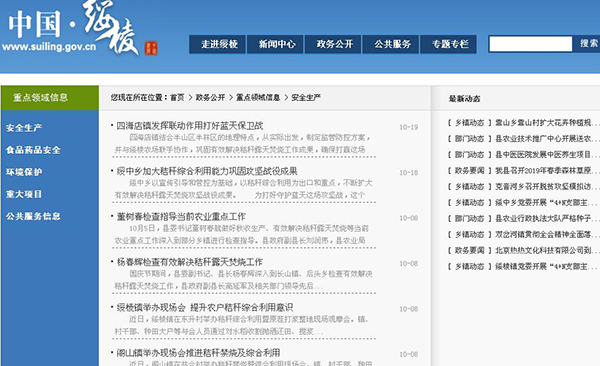This screenshot has width=600, height=366.
Task: Click the 搜索 search button
Action: tap(587, 44)
